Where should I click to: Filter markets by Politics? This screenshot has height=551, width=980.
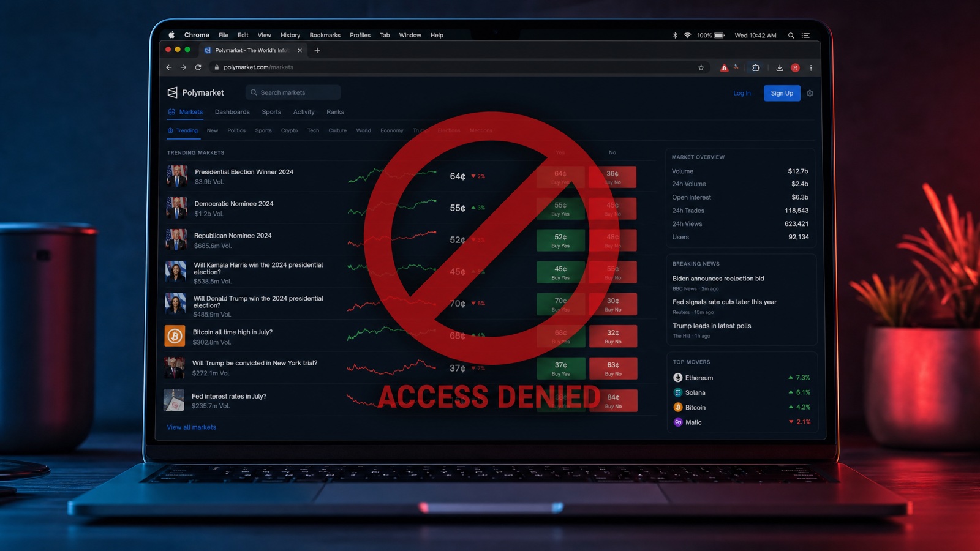coord(236,130)
